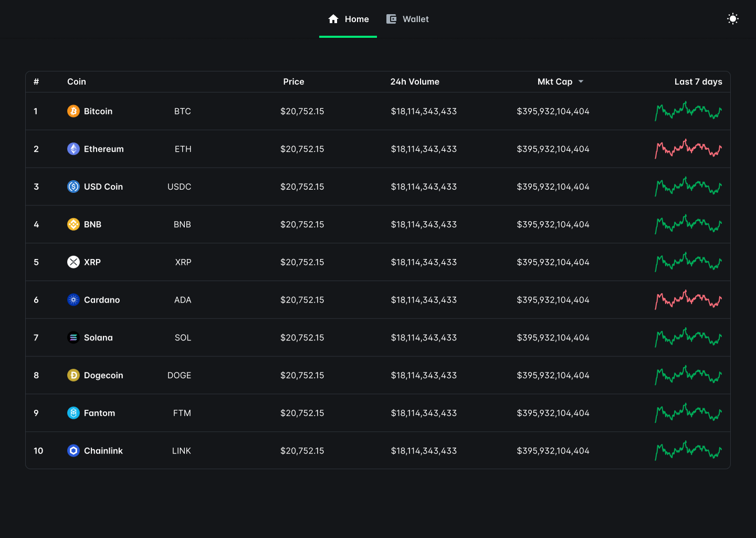
Task: Click the ETH ticker symbol
Action: point(183,149)
